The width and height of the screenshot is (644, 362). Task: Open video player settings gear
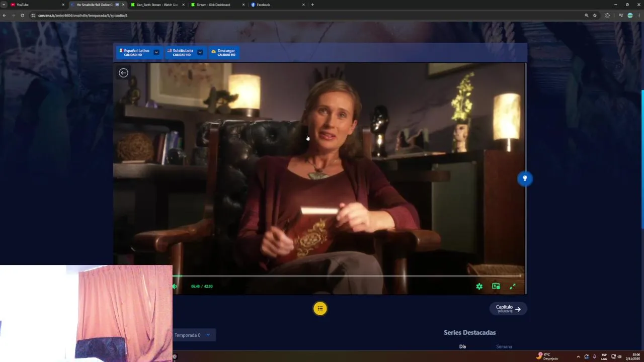click(479, 286)
